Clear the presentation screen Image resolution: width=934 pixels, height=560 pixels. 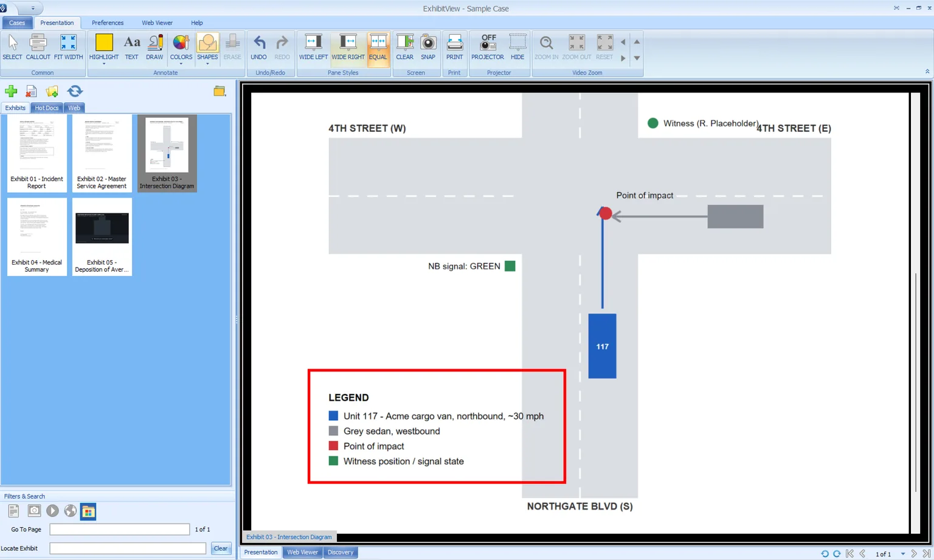(404, 47)
